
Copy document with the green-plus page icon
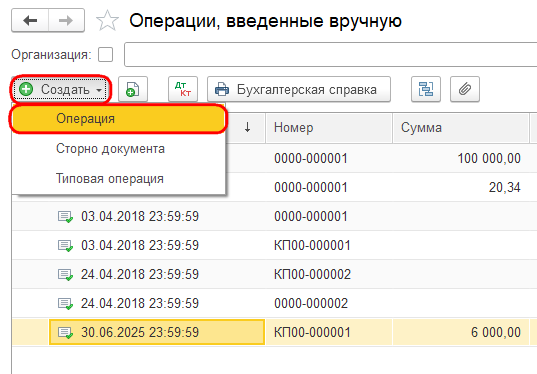(x=133, y=89)
